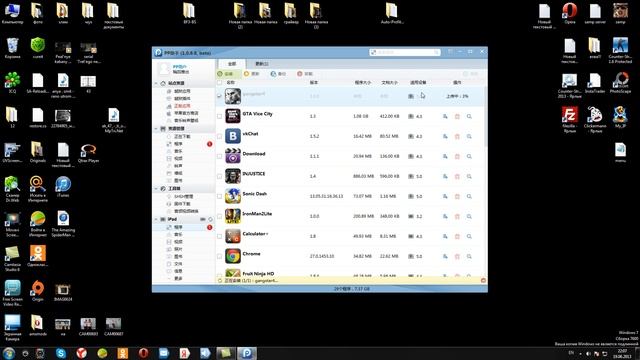The height and width of the screenshot is (360, 640).
Task: Click the trash icon in Download row
Action: 457,156
